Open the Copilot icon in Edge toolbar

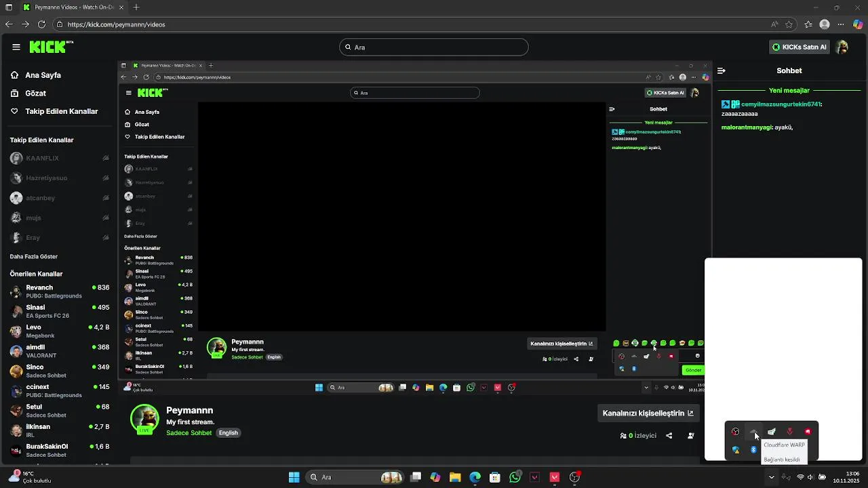pos(858,24)
